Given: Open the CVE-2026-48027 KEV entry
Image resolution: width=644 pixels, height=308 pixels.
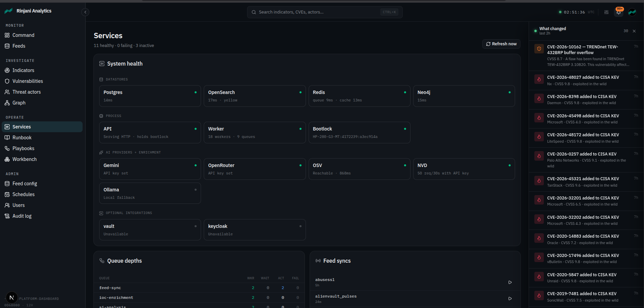Looking at the screenshot, I should coord(586,80).
